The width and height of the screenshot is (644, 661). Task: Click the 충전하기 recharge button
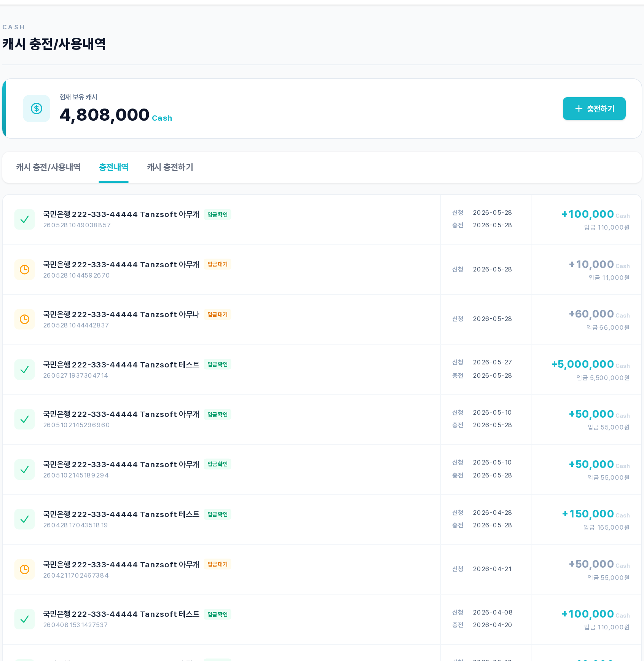[x=594, y=109]
